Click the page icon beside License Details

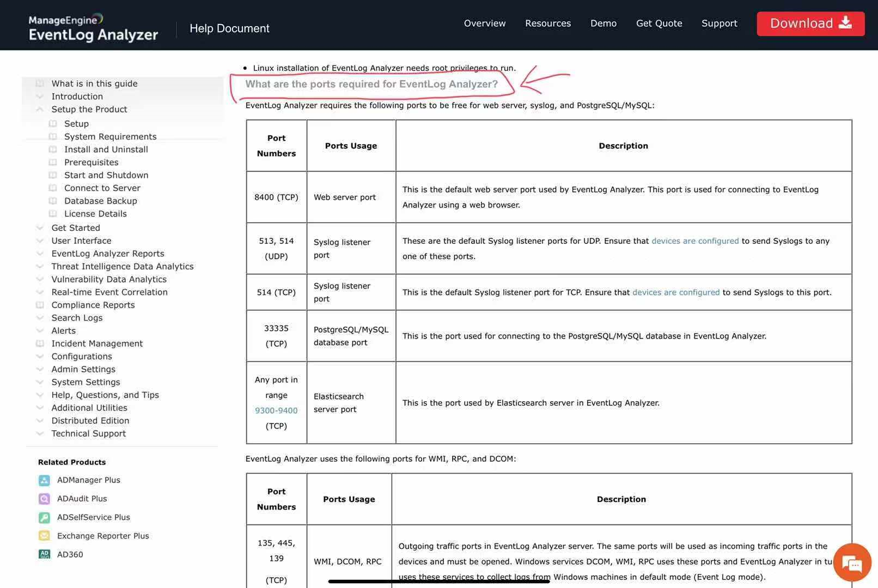[53, 213]
